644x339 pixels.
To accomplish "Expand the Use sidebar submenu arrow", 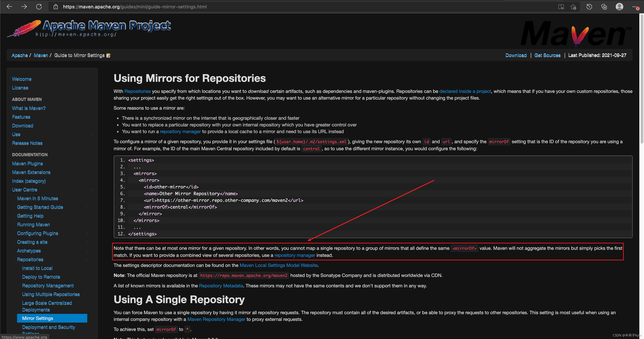I will (x=92, y=135).
